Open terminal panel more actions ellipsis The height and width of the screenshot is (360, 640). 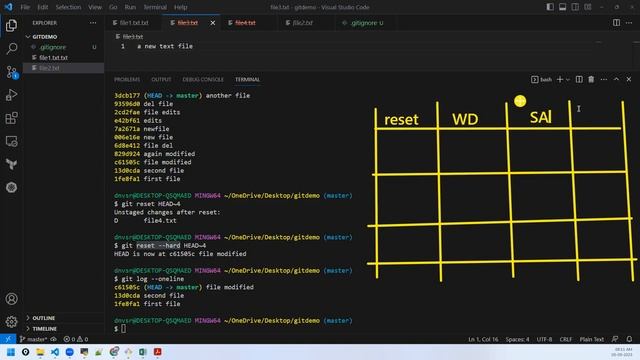click(x=604, y=79)
